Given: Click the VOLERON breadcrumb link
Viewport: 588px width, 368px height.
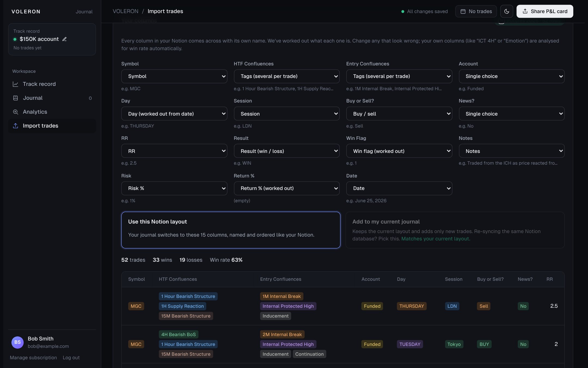Looking at the screenshot, I should (125, 11).
